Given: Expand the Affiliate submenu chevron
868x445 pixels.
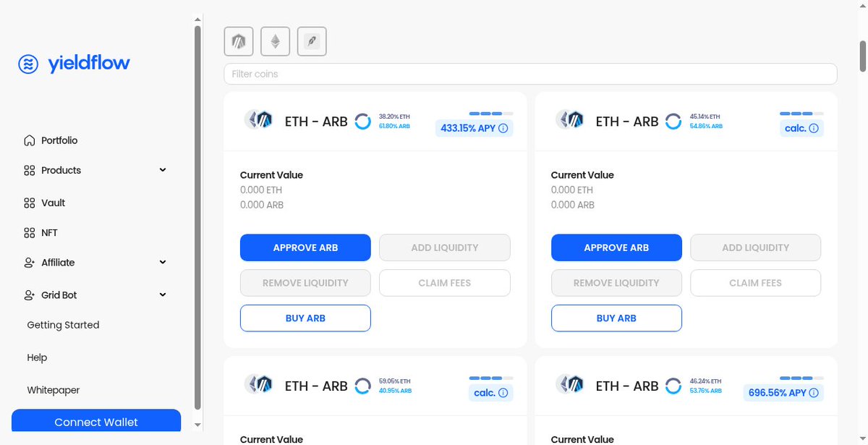Looking at the screenshot, I should click(163, 262).
